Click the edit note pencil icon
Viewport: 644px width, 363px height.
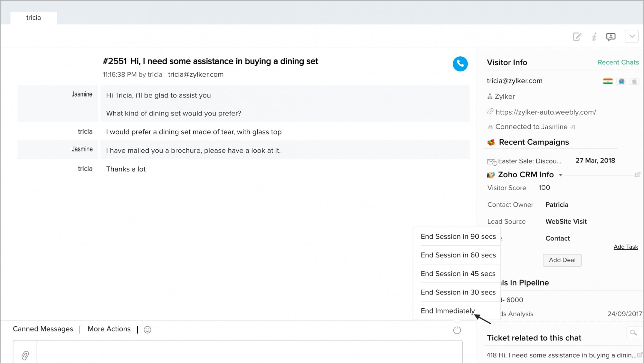point(577,37)
